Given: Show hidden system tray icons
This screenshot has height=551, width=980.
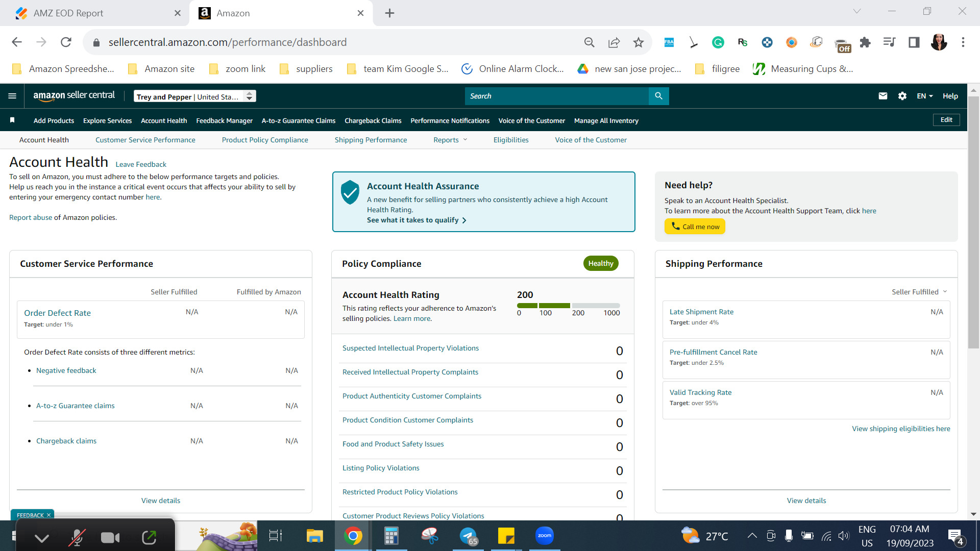Looking at the screenshot, I should (752, 536).
